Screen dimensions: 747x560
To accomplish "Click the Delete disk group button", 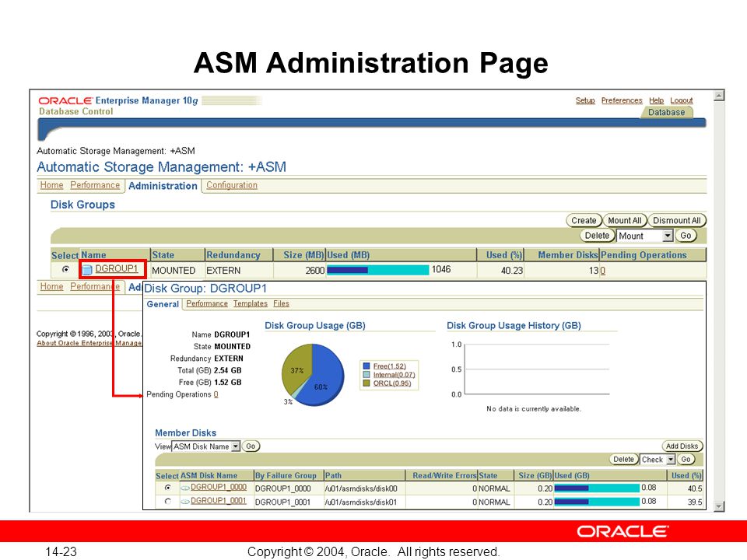I will coord(597,235).
